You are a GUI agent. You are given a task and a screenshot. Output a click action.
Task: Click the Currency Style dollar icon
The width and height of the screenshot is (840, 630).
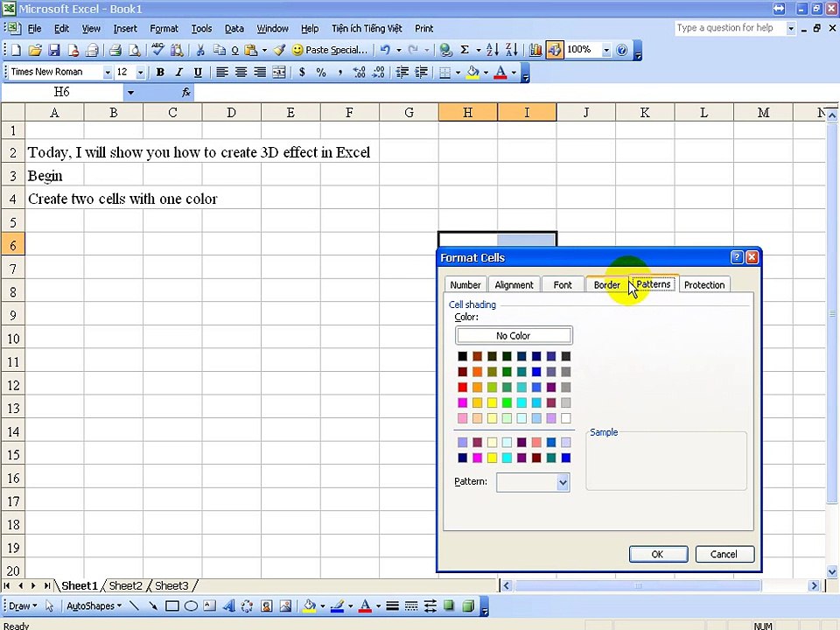(302, 73)
